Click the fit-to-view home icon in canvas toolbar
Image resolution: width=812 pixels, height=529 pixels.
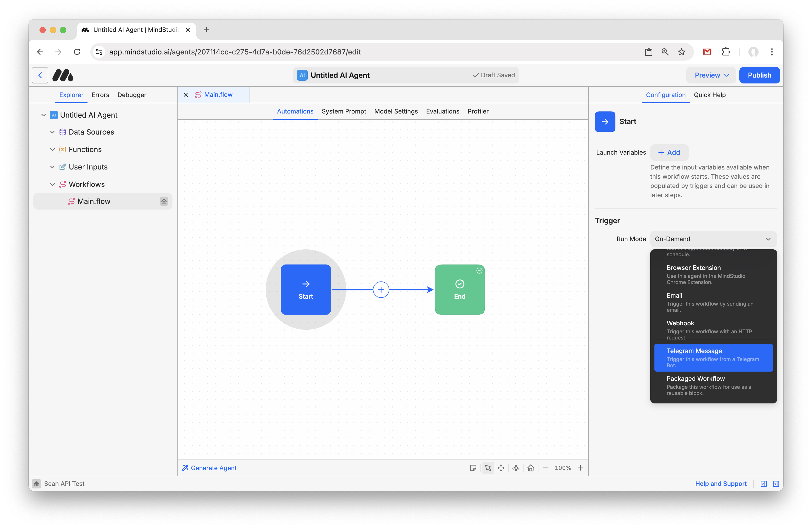(x=530, y=468)
